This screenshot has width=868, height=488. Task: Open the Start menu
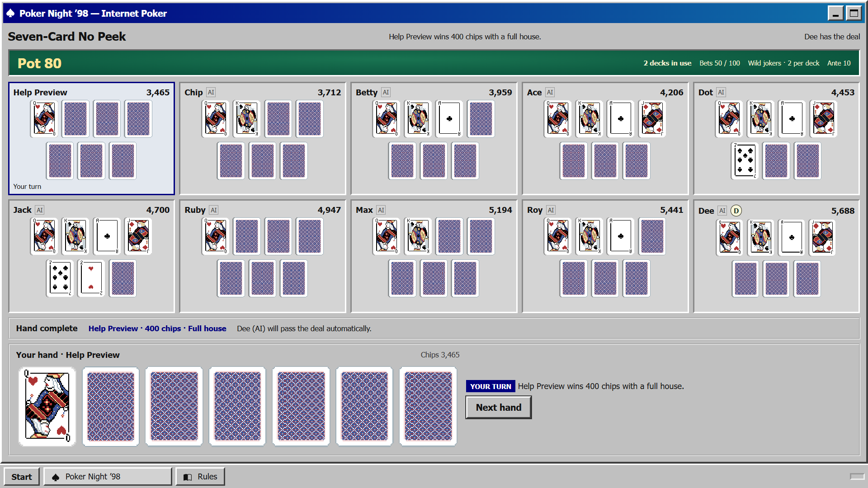21,477
